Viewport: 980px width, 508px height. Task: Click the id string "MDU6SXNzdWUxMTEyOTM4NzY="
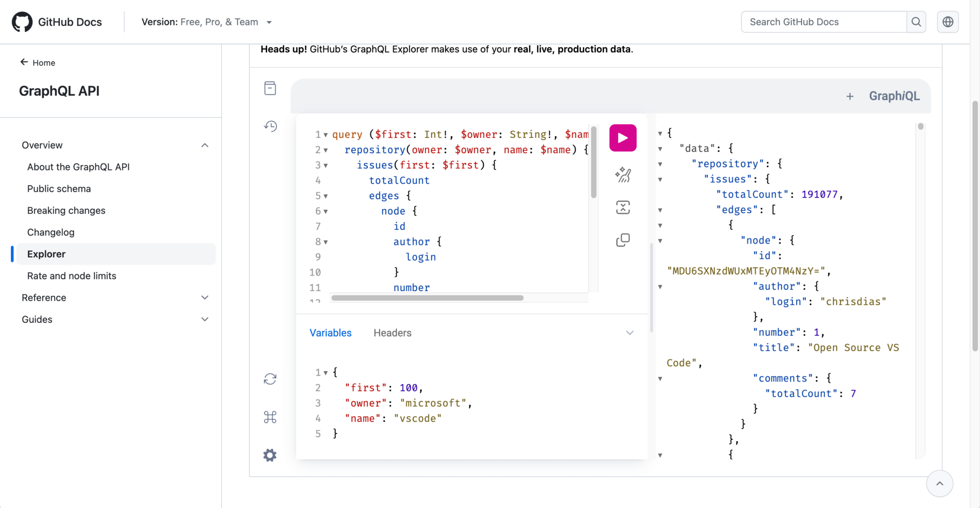pyautogui.click(x=746, y=271)
